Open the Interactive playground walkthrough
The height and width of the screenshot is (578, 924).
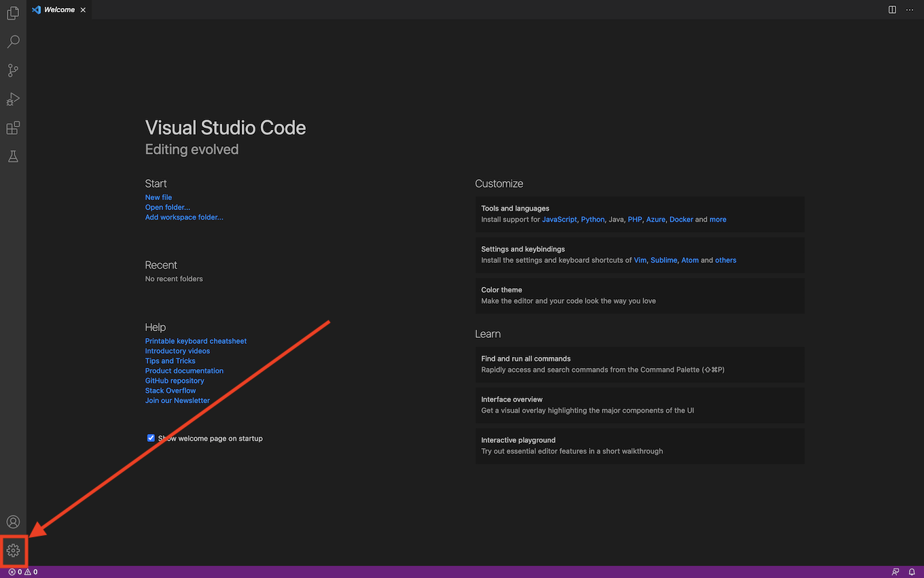(639, 445)
